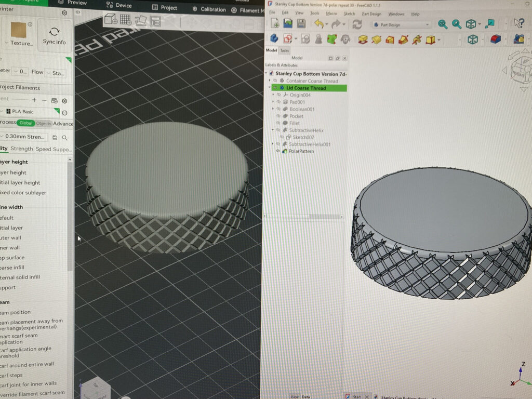Open the Calibration tab in Bambu Studio
Image resolution: width=532 pixels, height=399 pixels.
[x=209, y=9]
